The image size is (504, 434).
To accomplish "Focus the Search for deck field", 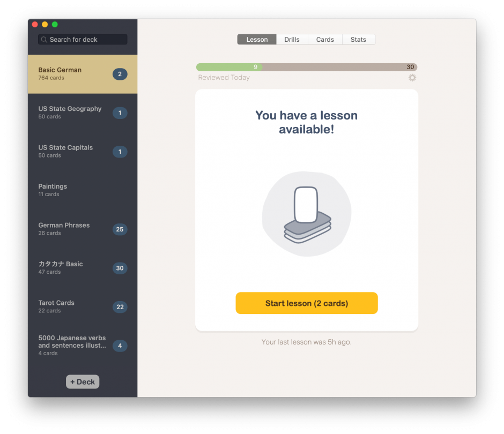I will click(83, 40).
